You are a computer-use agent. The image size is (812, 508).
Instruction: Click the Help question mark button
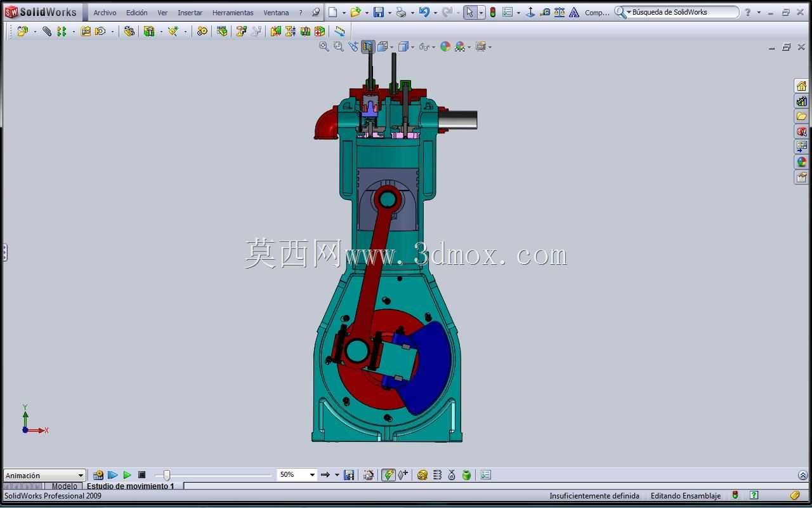pos(747,12)
